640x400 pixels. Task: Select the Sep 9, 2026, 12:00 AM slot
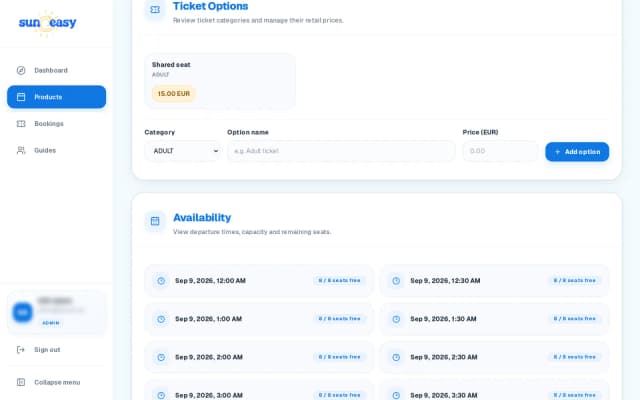(259, 281)
